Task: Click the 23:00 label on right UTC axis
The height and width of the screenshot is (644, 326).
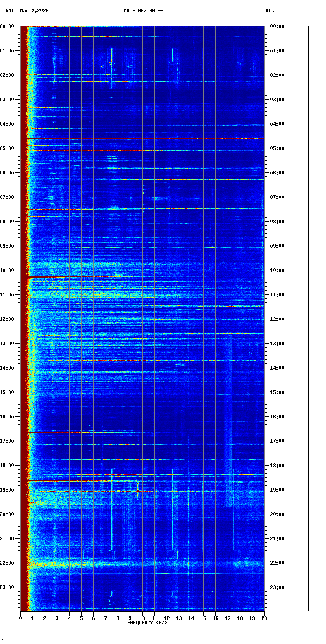Action: click(x=277, y=587)
